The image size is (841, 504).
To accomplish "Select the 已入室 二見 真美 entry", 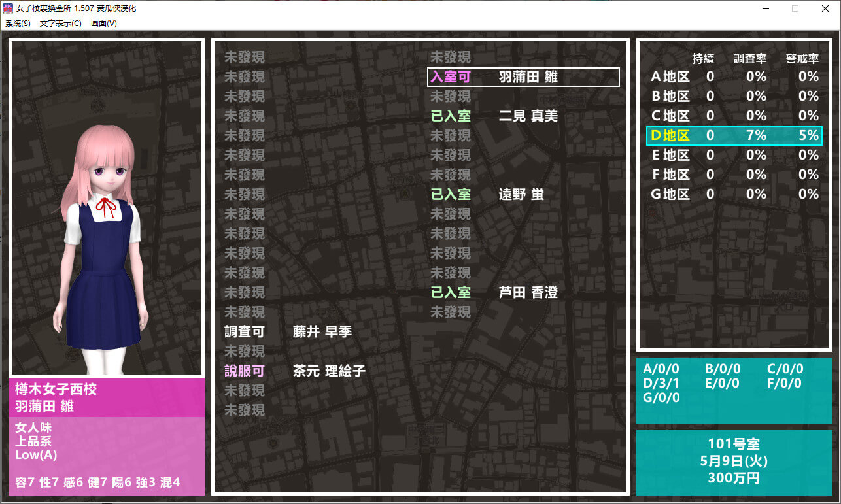I will tap(494, 116).
